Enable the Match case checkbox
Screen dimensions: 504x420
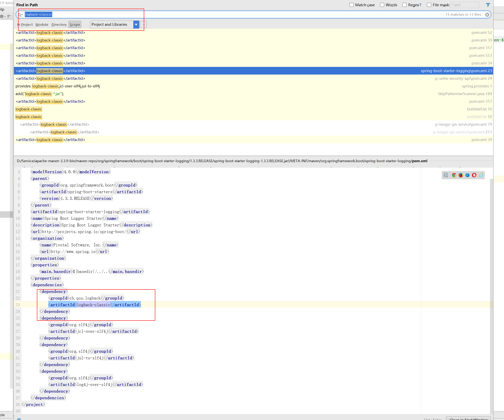[x=351, y=5]
